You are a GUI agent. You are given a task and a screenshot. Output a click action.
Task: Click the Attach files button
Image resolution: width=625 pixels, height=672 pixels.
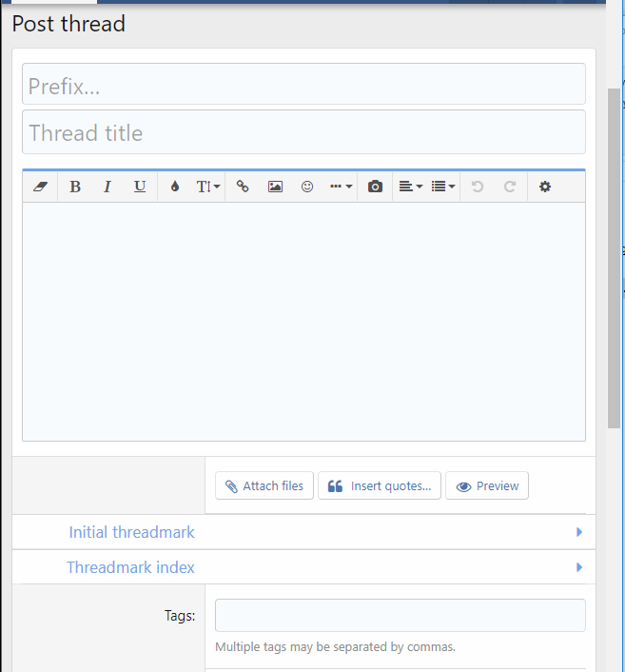[x=264, y=485]
